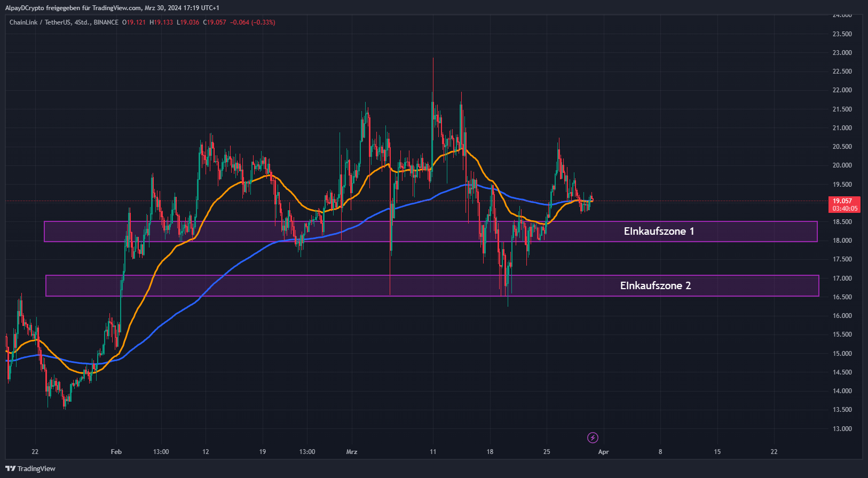Click the 18 date label on time axis

coord(490,452)
